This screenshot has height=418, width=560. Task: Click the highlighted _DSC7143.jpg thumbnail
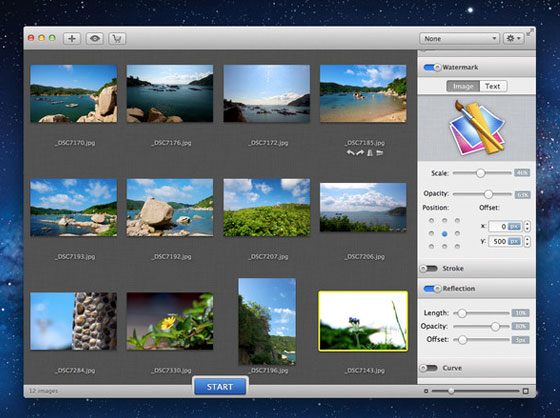coord(363,321)
